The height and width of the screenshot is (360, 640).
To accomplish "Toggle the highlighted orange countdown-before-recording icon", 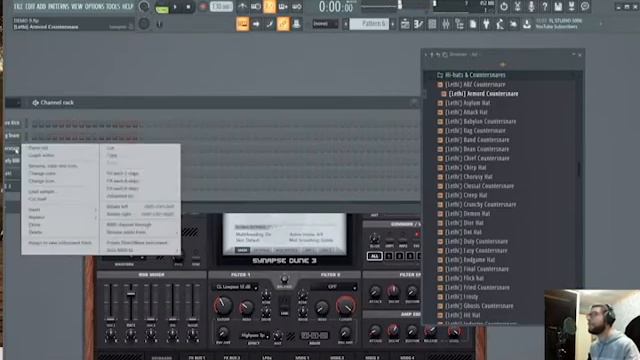I will click(269, 7).
